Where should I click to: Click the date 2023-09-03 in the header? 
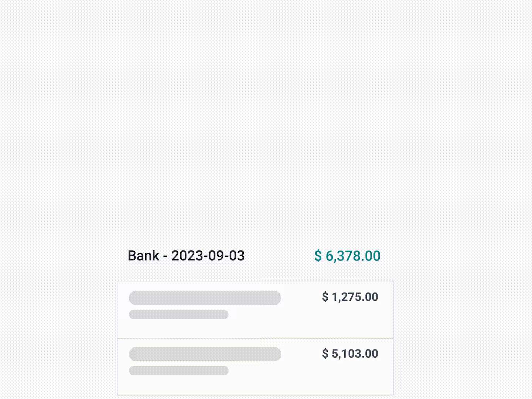coord(208,255)
